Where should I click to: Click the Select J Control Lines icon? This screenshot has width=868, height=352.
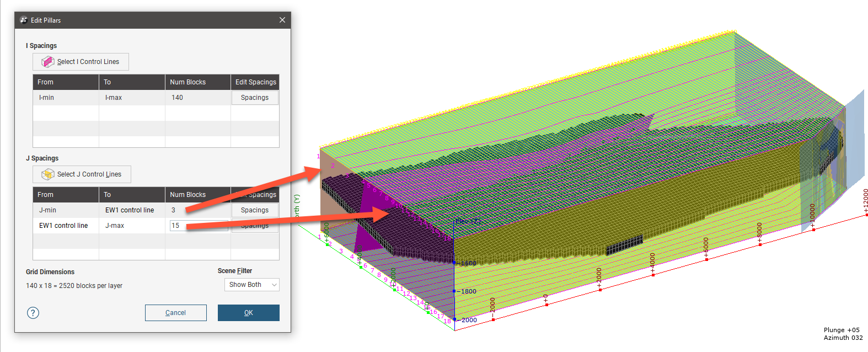pyautogui.click(x=47, y=174)
